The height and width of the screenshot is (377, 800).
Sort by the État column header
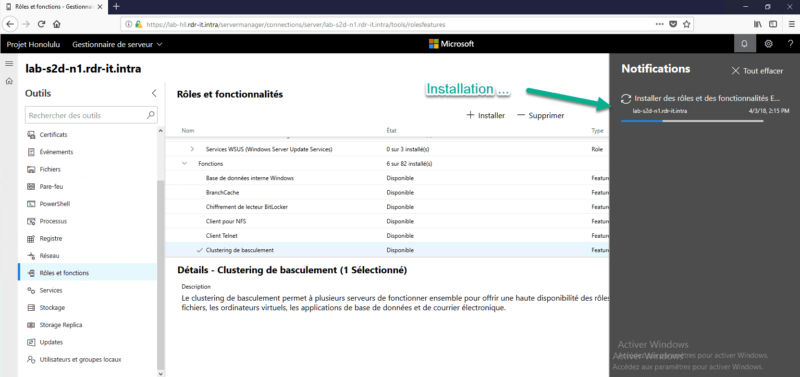pyautogui.click(x=392, y=131)
